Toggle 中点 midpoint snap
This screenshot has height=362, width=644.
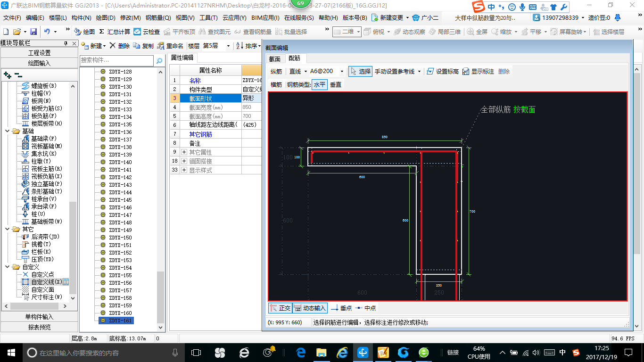tap(366, 308)
